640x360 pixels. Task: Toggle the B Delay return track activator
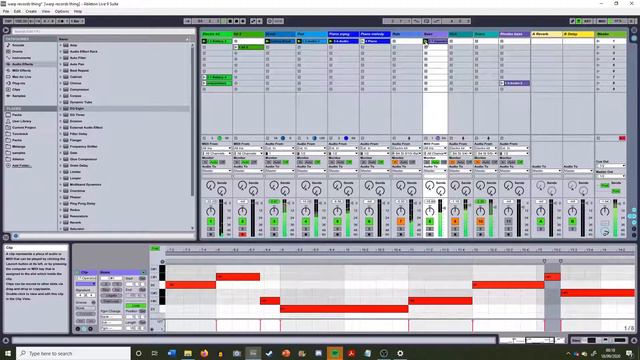[x=572, y=221]
